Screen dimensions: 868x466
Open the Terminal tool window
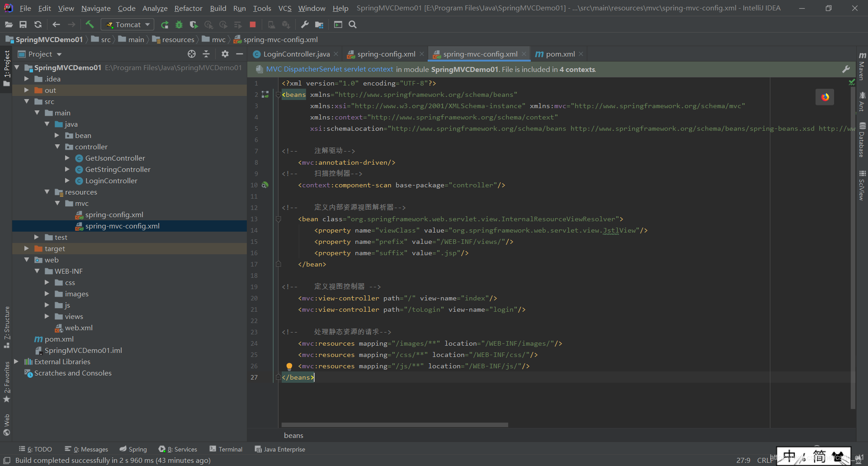pos(226,449)
